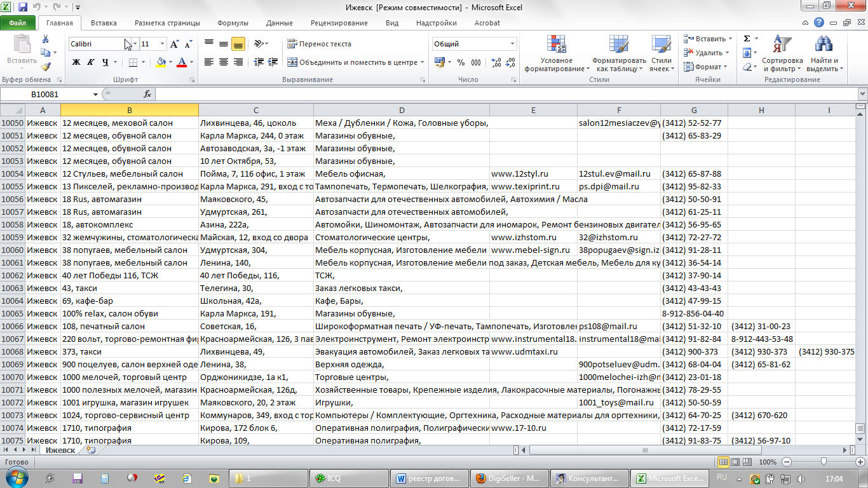Increase indent in alignment group

point(273,62)
